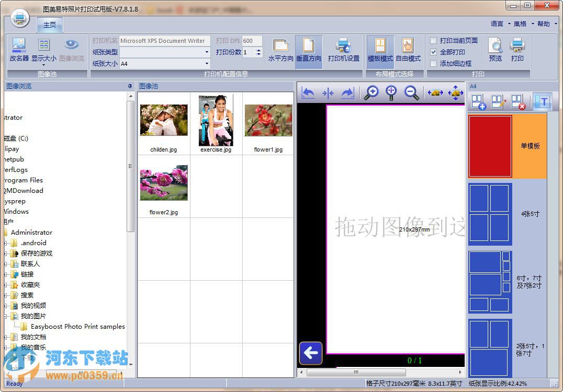Toggle the text T template button
Image resolution: width=563 pixels, height=392 pixels.
542,102
